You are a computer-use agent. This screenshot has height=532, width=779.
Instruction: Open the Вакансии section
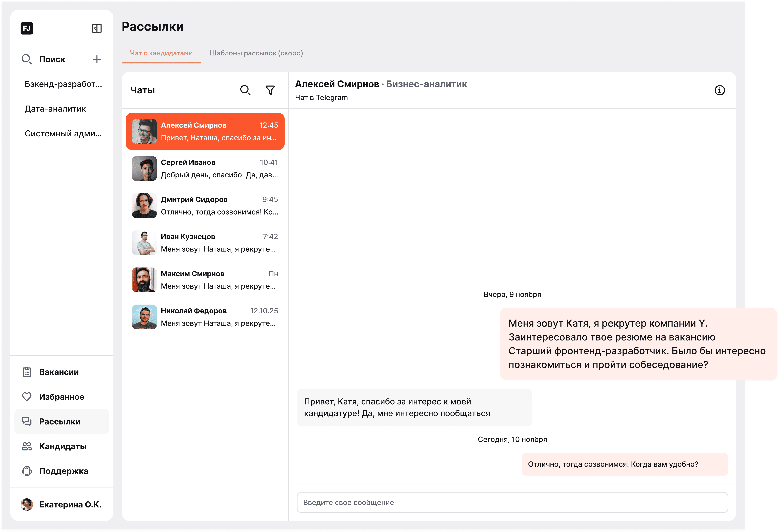pos(59,372)
